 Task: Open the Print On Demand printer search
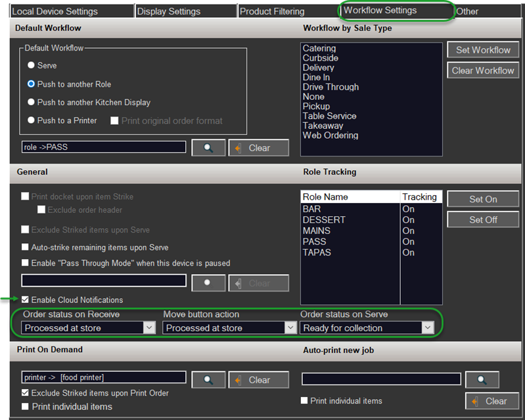click(x=208, y=380)
